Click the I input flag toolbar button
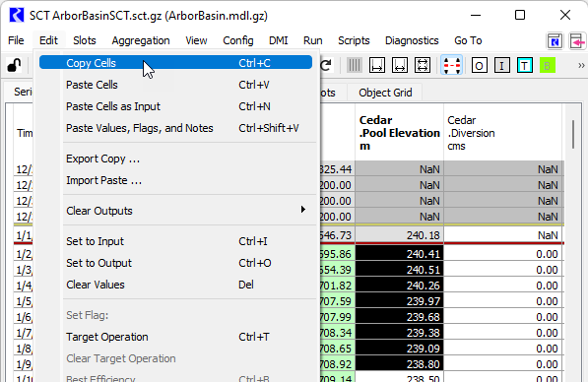 tap(501, 66)
